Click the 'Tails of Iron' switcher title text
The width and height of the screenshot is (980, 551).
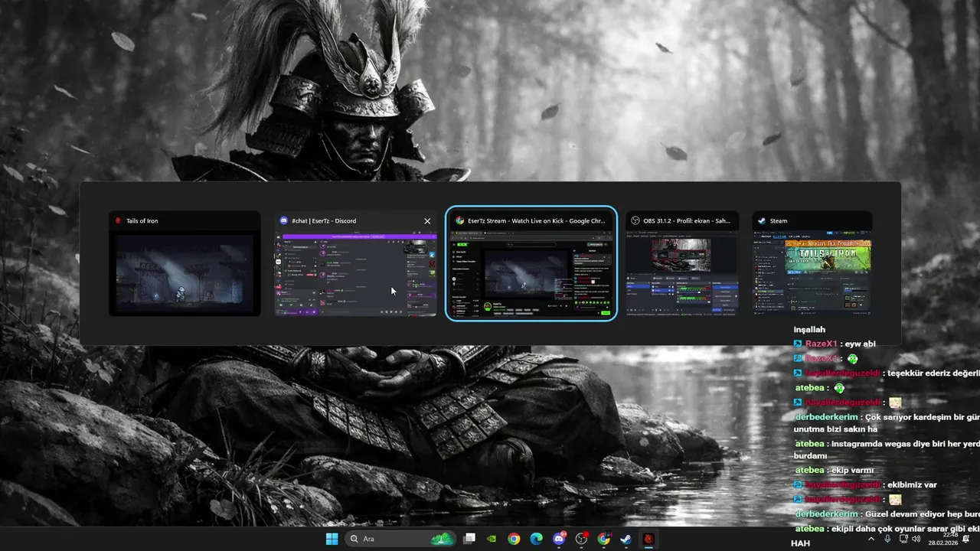142,221
